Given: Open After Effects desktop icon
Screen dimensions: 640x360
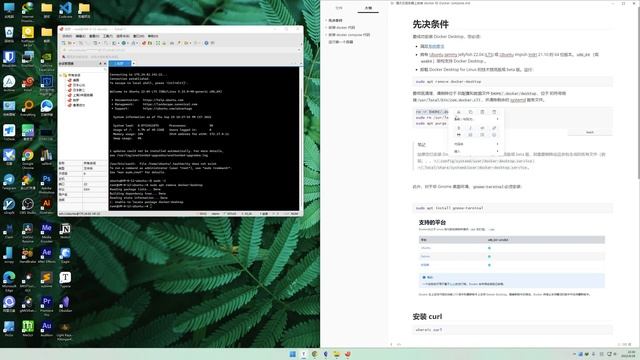Looking at the screenshot, I should tap(47, 254).
